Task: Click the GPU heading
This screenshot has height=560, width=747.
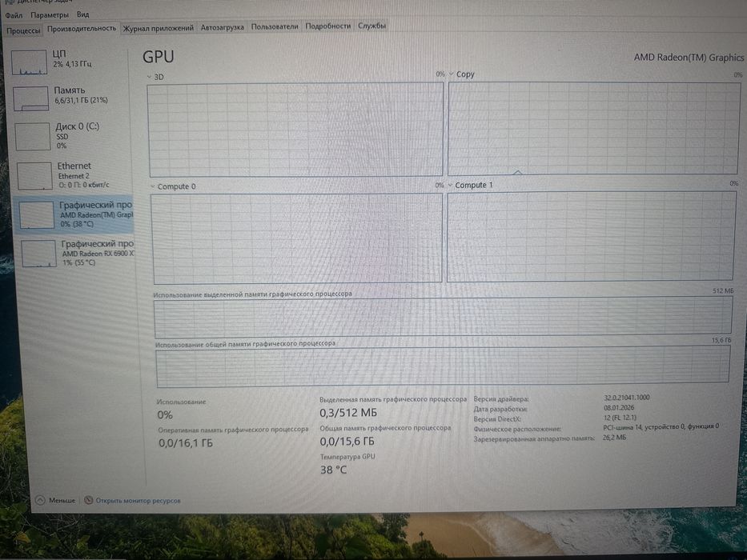Action: pyautogui.click(x=159, y=57)
